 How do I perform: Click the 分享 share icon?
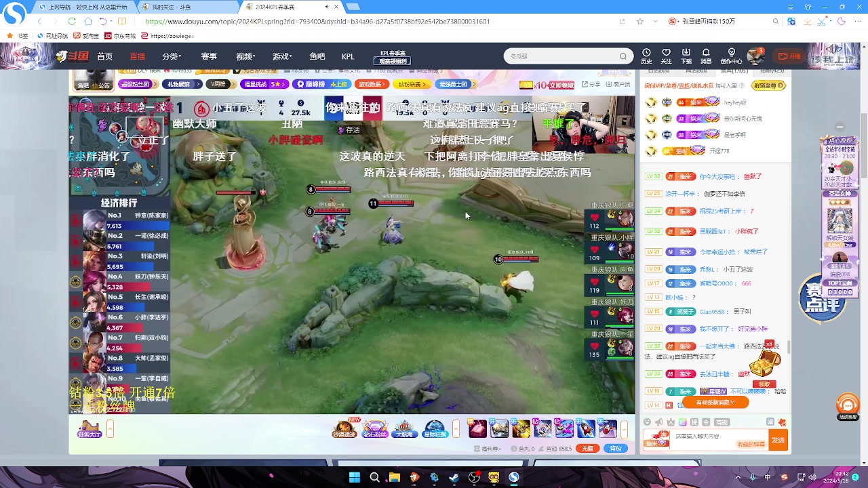pos(591,85)
